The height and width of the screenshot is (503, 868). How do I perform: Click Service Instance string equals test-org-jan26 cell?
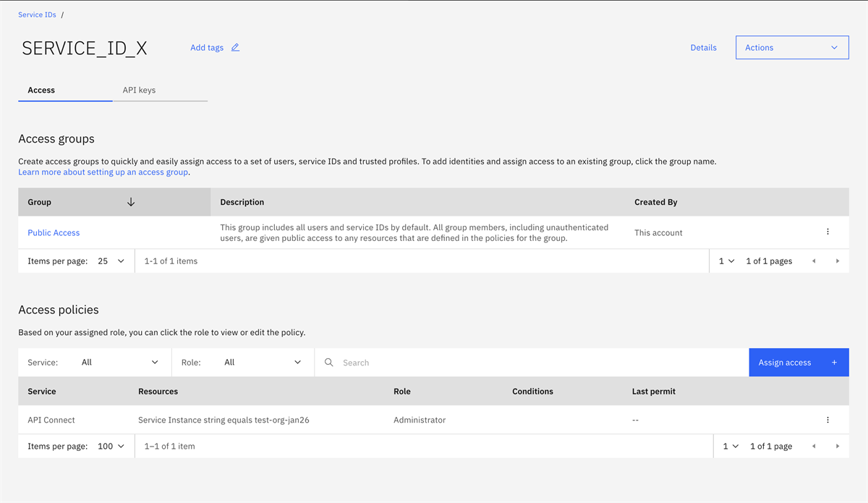224,420
